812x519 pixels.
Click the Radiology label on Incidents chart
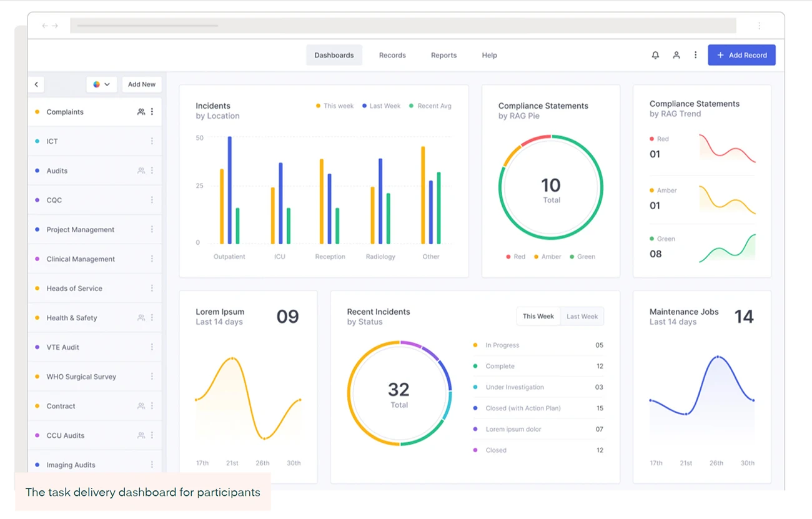pos(380,257)
